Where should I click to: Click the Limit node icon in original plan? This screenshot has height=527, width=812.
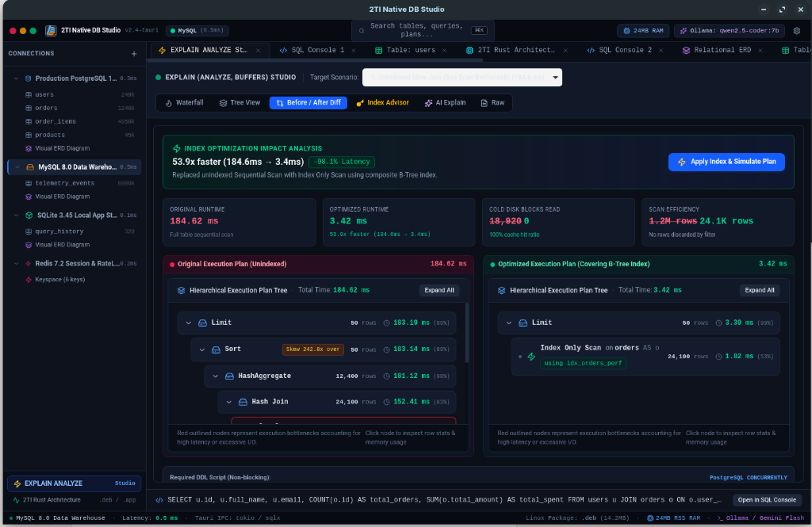(202, 323)
